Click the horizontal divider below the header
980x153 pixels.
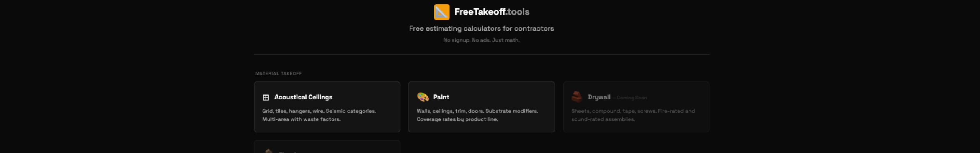click(x=481, y=55)
